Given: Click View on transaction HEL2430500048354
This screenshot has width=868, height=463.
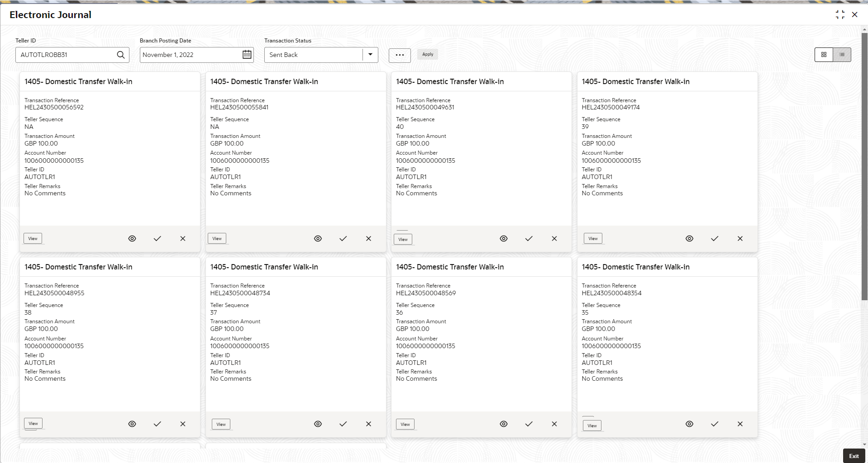Looking at the screenshot, I should tap(592, 425).
